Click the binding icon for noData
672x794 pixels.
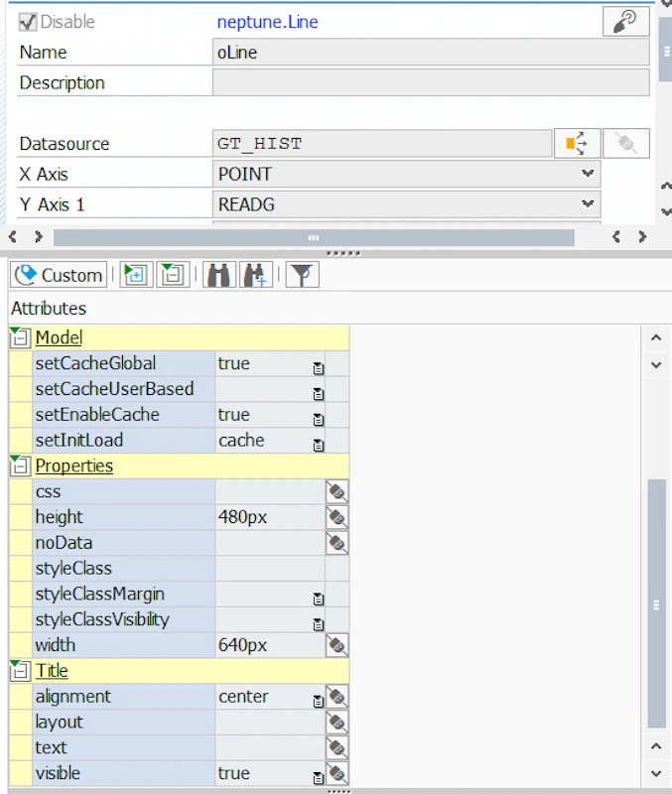[x=336, y=543]
